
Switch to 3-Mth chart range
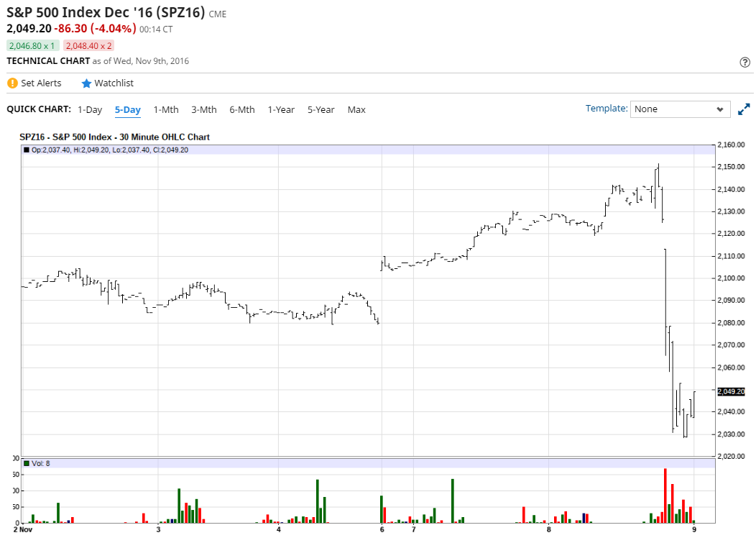204,109
